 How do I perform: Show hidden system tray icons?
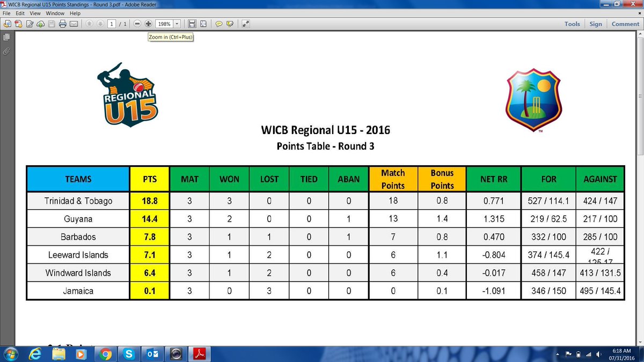coord(558,354)
